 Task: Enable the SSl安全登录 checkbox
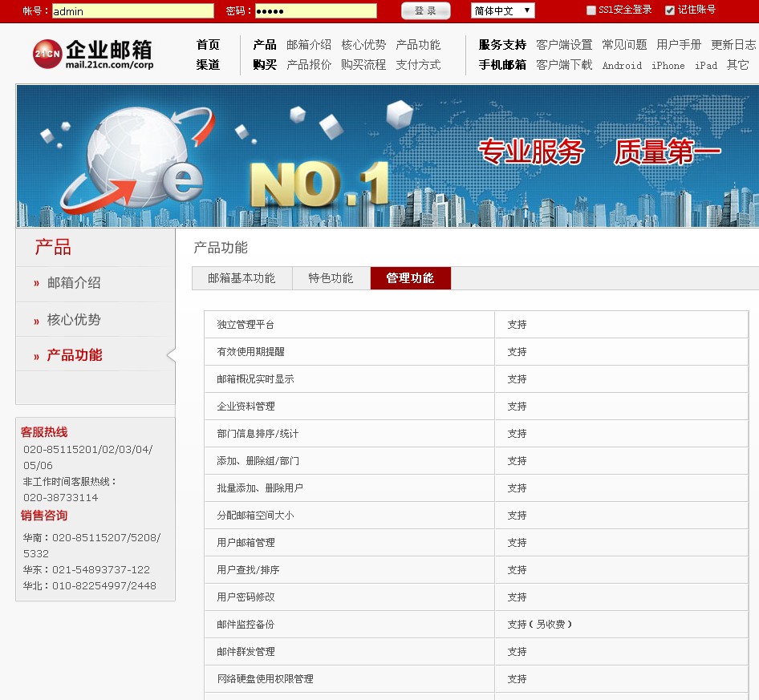[x=591, y=10]
